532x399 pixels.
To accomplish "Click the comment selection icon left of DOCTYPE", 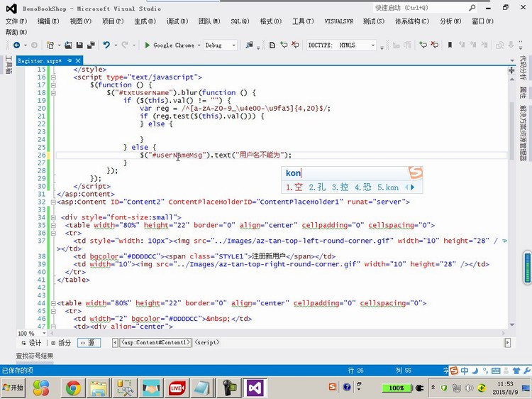I will 284,45.
